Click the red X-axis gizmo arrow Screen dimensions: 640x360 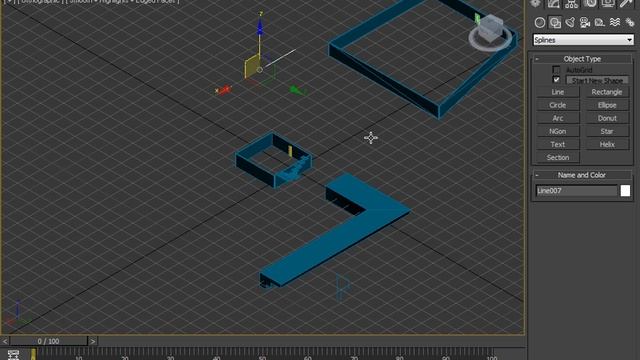point(224,90)
